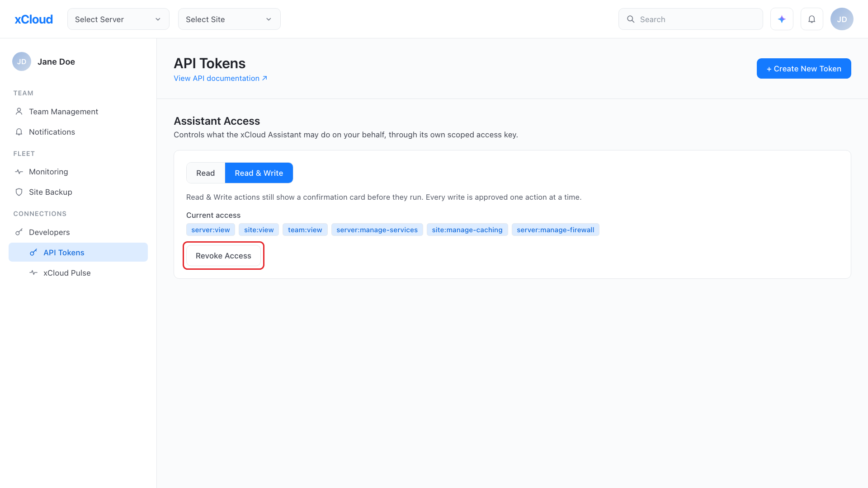This screenshot has width=868, height=488.
Task: Open Monitoring section
Action: (78, 172)
